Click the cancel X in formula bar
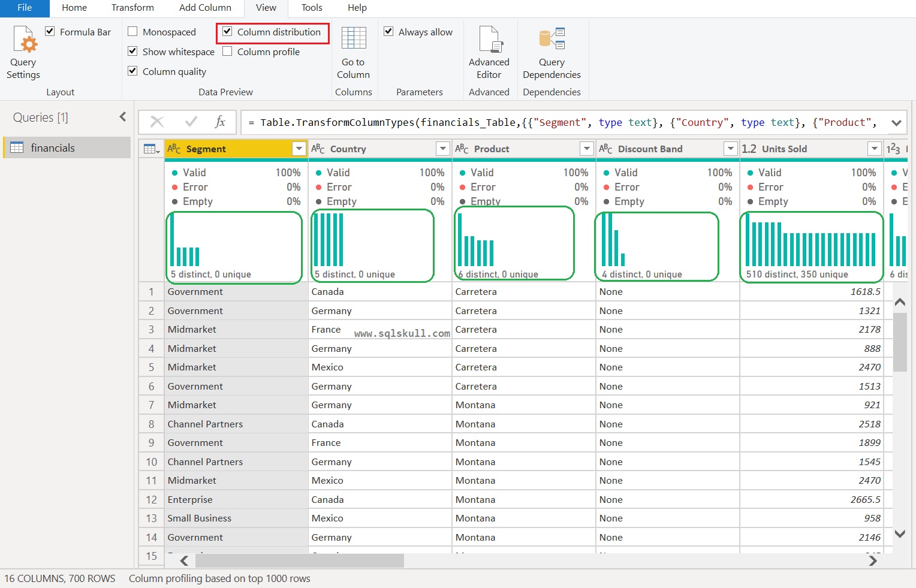 [157, 122]
